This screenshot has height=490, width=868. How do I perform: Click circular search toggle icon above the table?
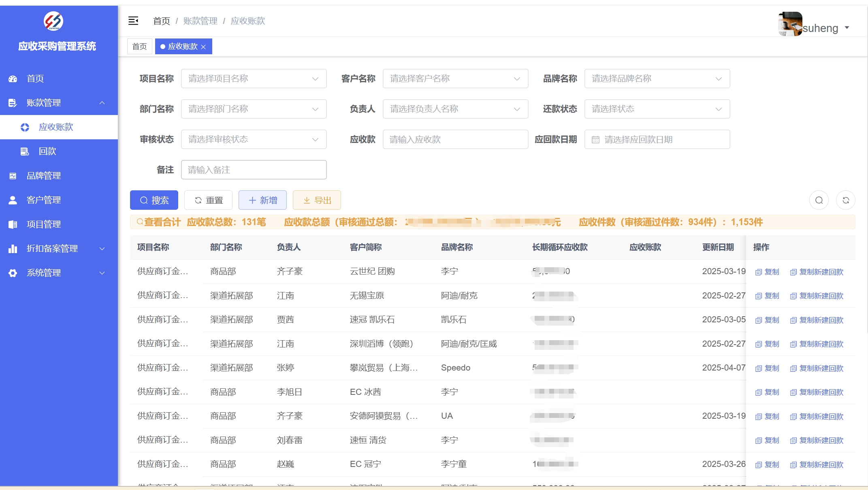point(819,200)
